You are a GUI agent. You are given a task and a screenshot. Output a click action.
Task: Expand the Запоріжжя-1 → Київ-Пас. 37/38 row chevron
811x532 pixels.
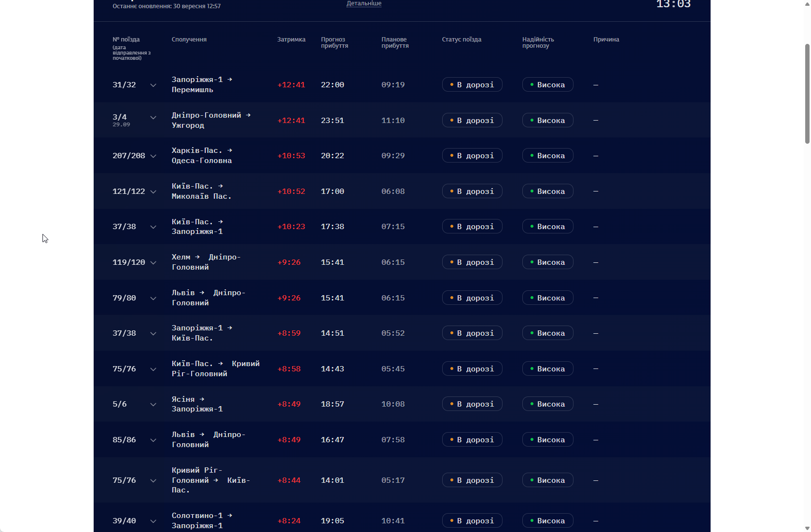coord(153,334)
